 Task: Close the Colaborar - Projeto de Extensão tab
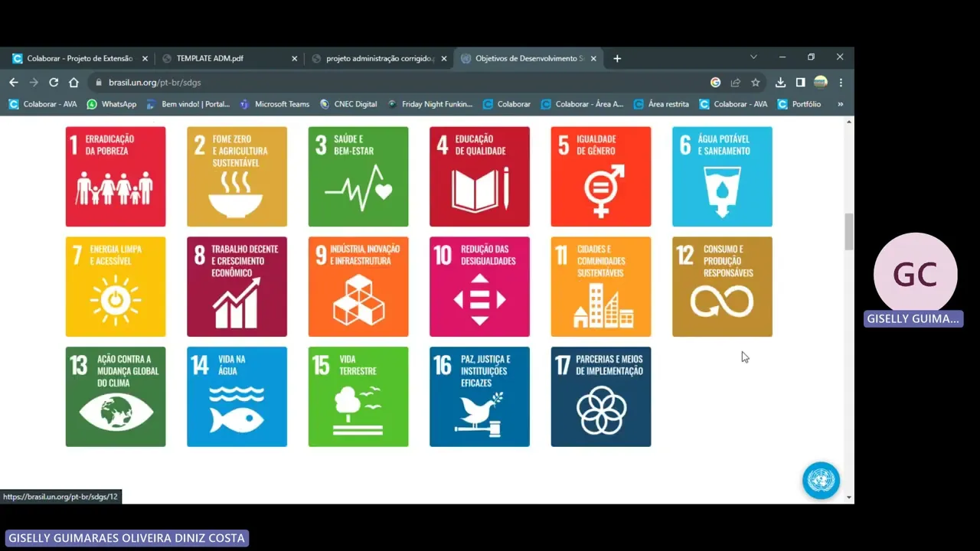point(145,58)
